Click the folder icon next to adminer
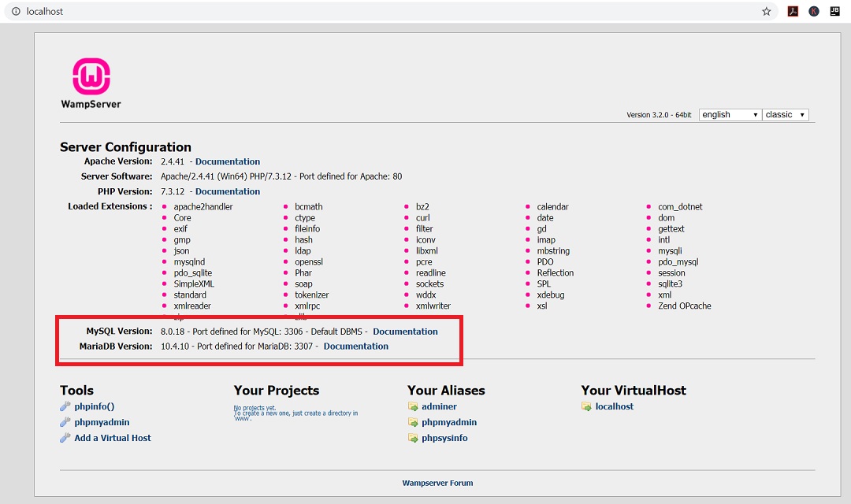The height and width of the screenshot is (504, 851). click(413, 406)
